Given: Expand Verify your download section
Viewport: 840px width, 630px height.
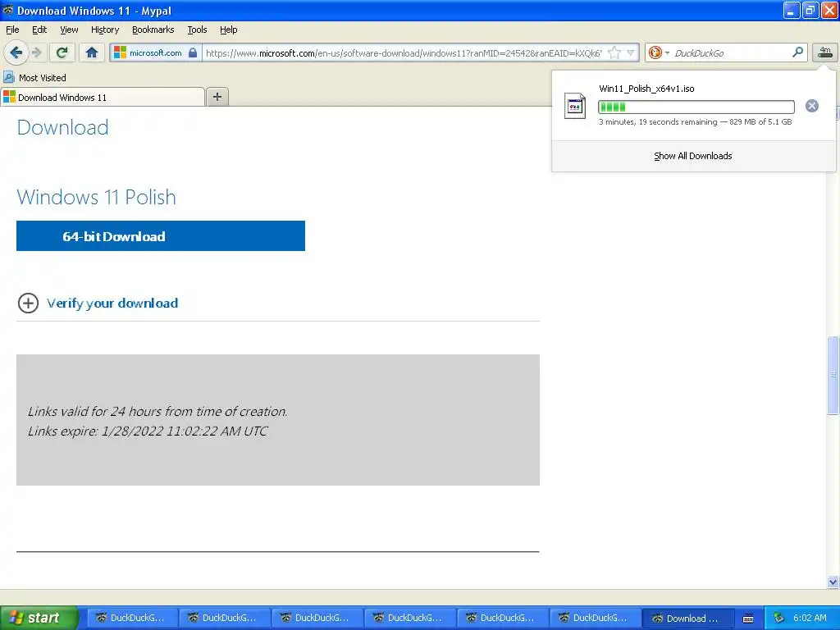Looking at the screenshot, I should (28, 303).
